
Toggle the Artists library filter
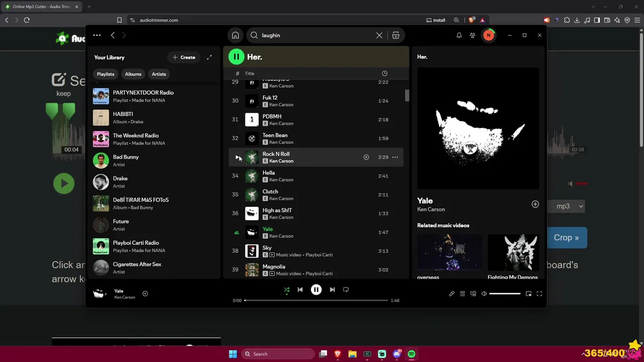pyautogui.click(x=159, y=74)
